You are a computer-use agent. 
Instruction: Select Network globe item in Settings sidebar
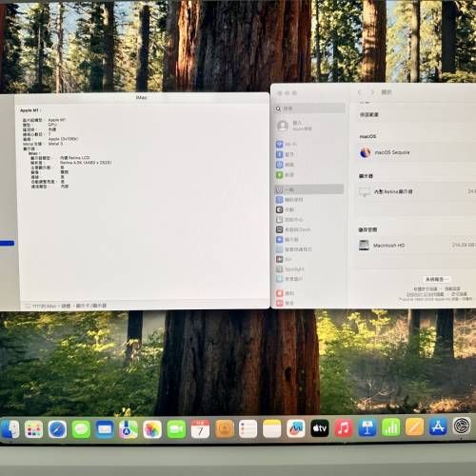click(309, 165)
